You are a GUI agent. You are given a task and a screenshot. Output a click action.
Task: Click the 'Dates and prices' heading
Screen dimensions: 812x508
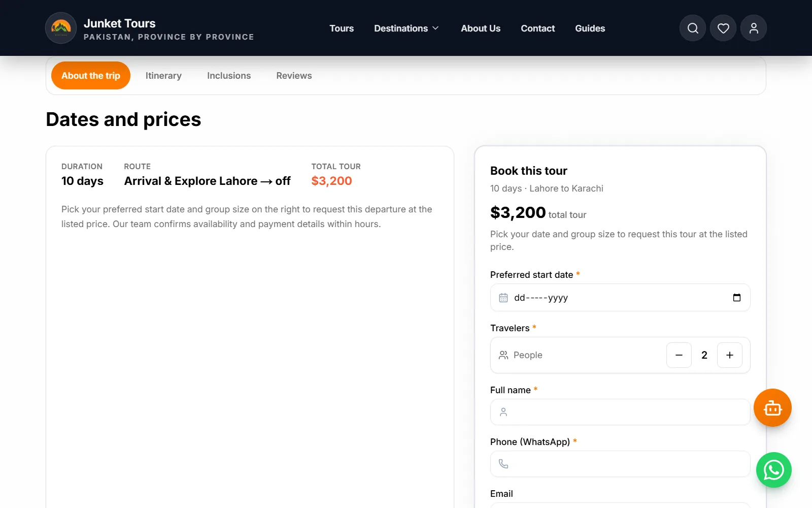coord(123,119)
